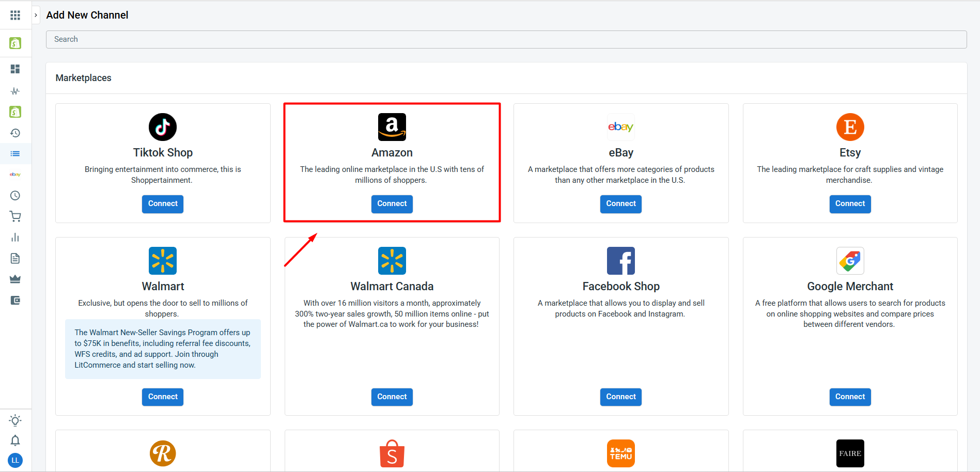The height and width of the screenshot is (472, 980).
Task: Open the activity pulse icon in sidebar
Action: tap(15, 91)
